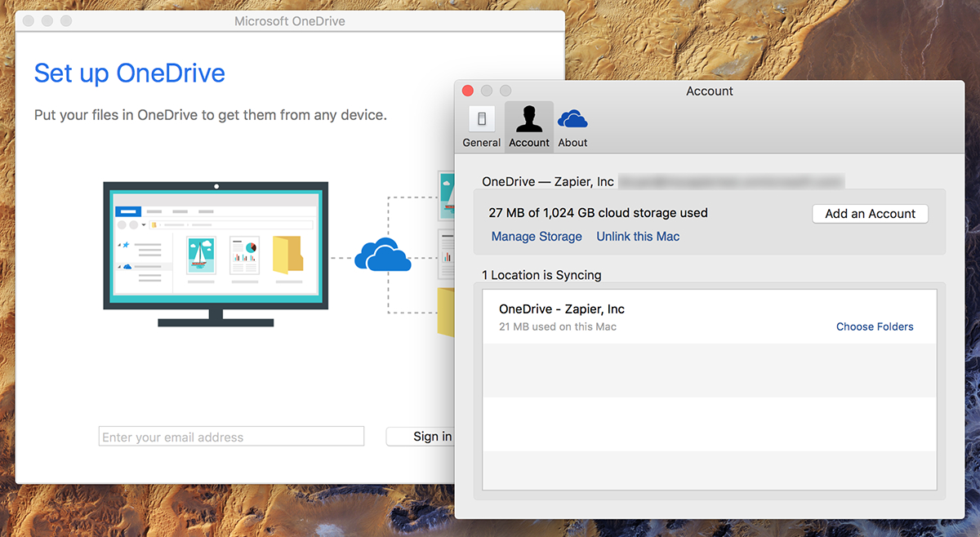Image resolution: width=980 pixels, height=537 pixels.
Task: Click the sailboat picture file in monitor illustration
Action: pos(201,255)
